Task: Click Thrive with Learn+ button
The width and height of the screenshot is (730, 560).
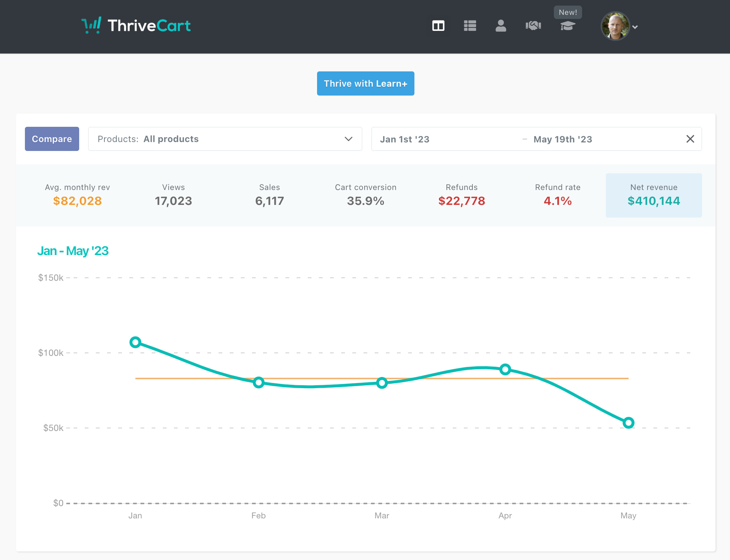Action: (365, 84)
